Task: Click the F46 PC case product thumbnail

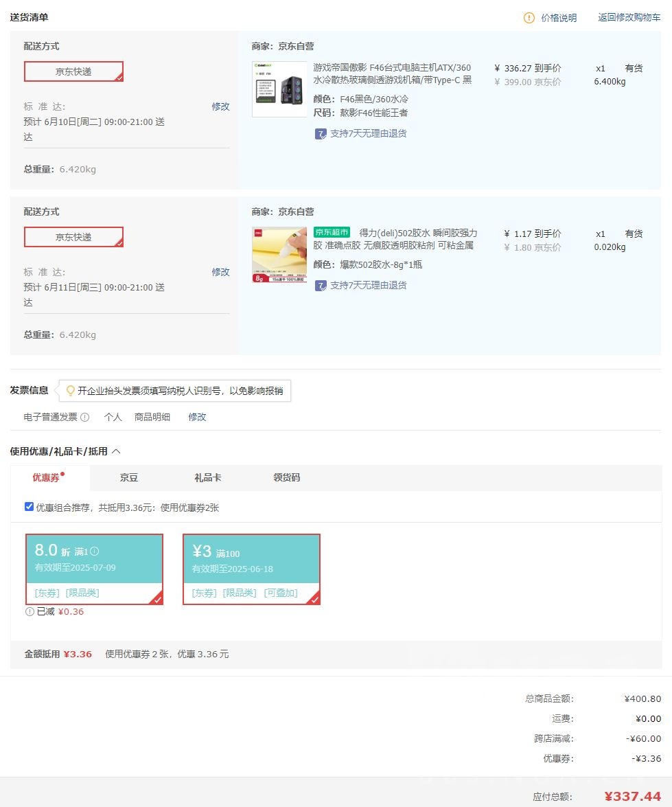Action: 279,89
